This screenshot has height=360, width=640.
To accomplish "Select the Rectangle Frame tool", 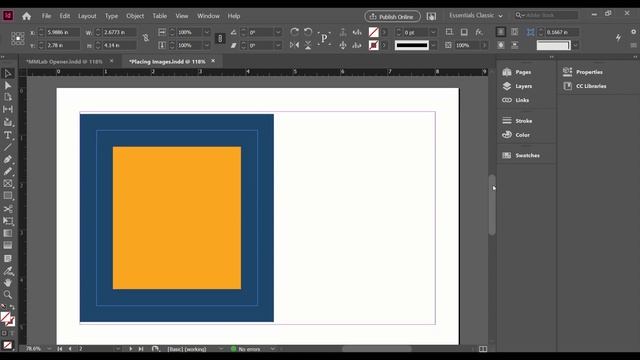I will click(x=7, y=184).
